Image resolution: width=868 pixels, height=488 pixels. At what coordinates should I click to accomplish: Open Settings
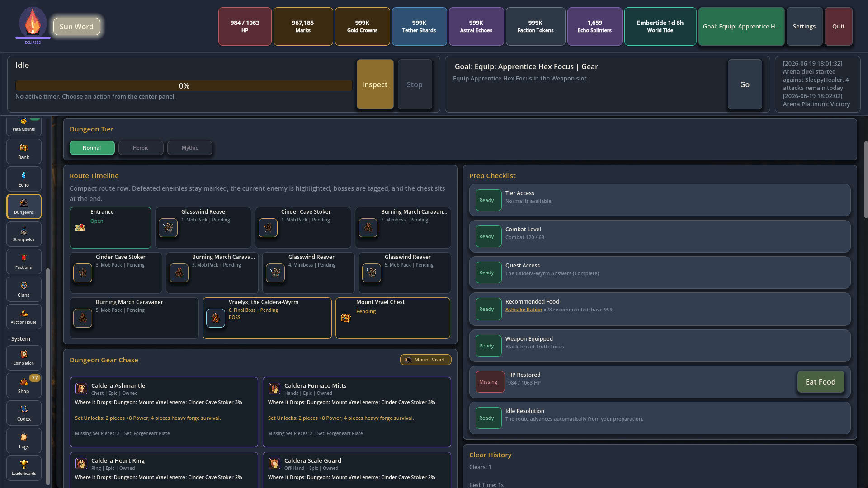coord(804,26)
